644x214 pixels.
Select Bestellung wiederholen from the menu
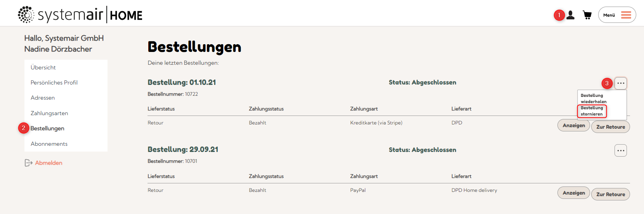[x=593, y=98]
